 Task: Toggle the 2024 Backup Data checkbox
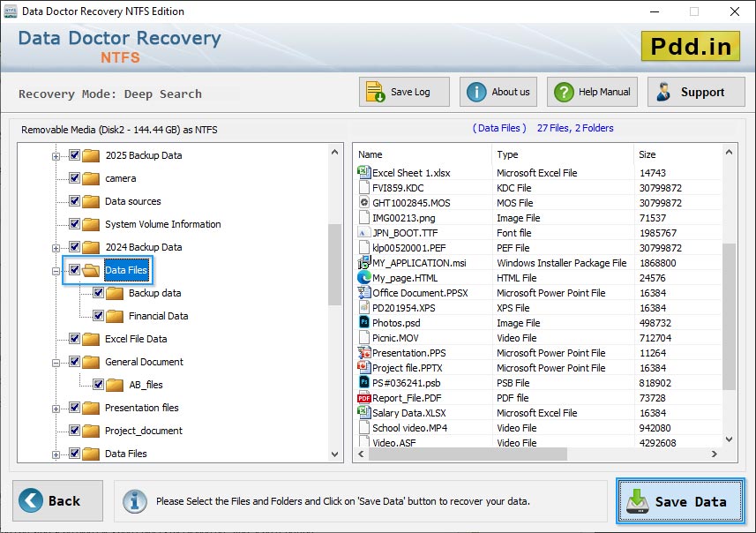tap(74, 246)
